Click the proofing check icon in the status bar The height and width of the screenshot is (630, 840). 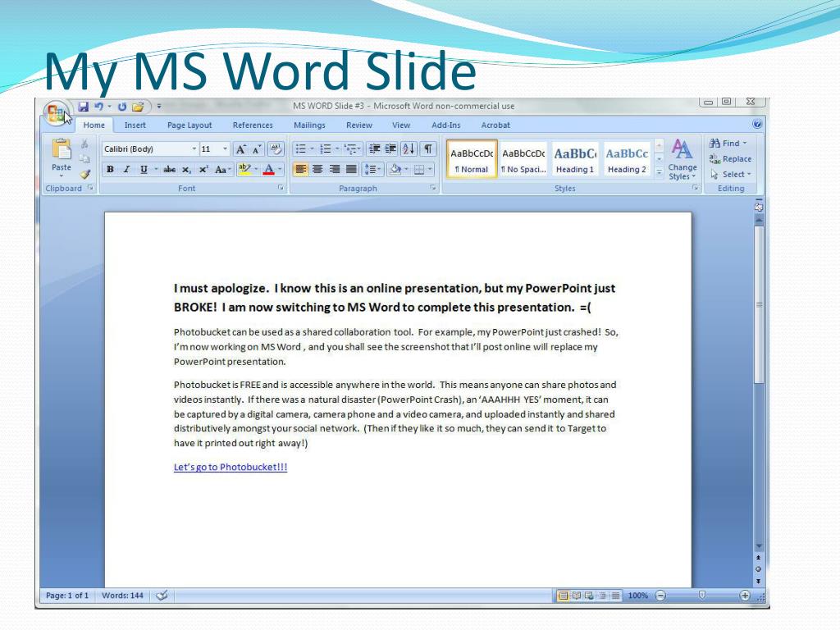point(162,596)
